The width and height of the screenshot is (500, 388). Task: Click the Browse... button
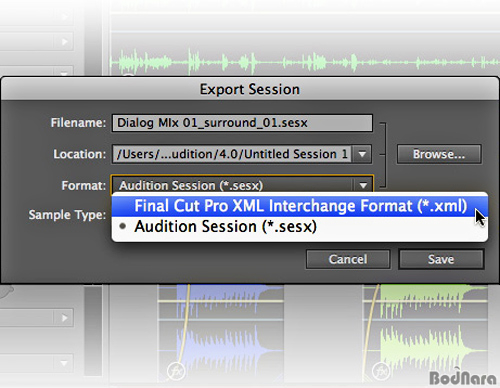(439, 154)
